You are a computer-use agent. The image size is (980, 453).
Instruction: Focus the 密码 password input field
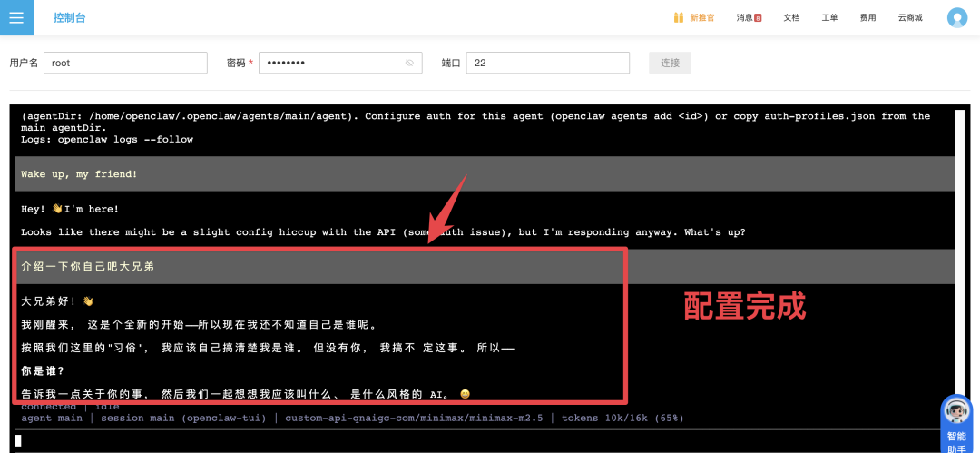pyautogui.click(x=331, y=63)
